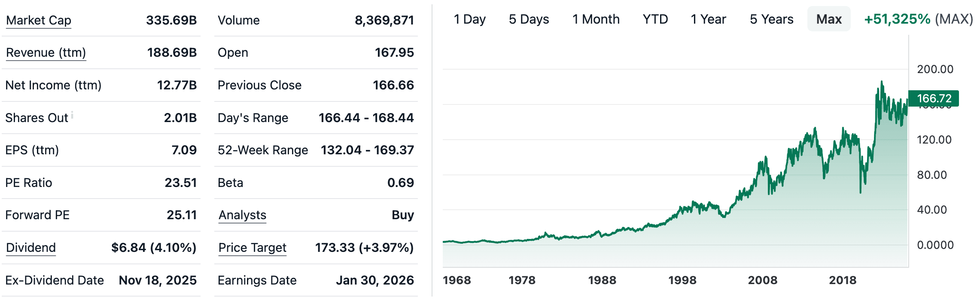Click the 1968 axis label on the chart
The image size is (980, 300).
(457, 280)
